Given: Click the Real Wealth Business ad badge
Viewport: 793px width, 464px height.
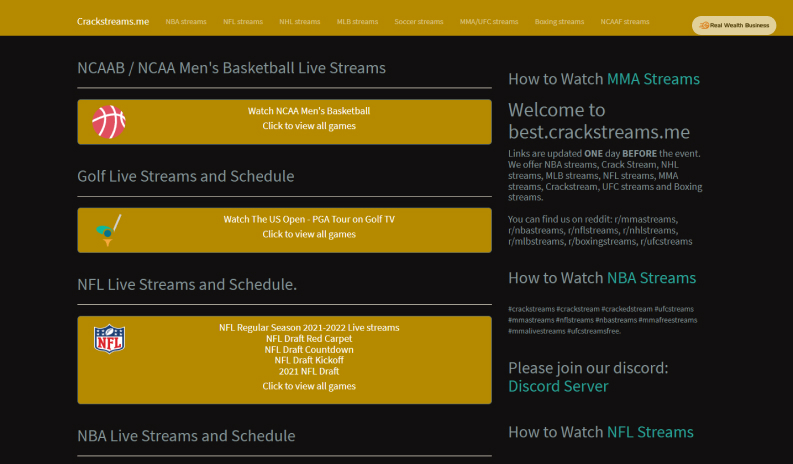Looking at the screenshot, I should 734,25.
